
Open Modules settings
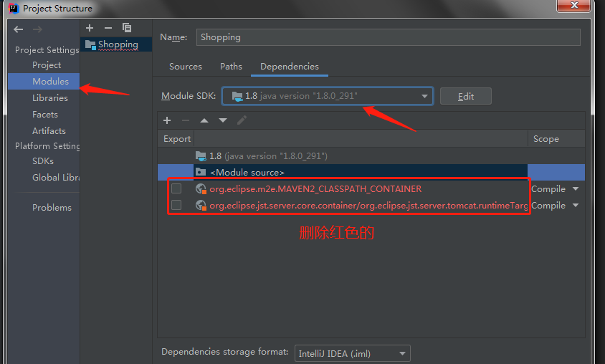(x=44, y=82)
